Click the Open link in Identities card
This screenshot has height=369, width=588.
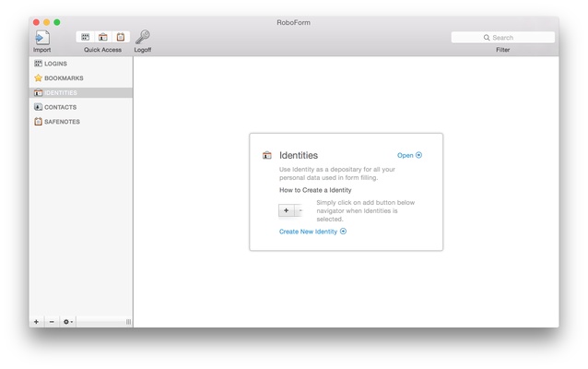(409, 155)
